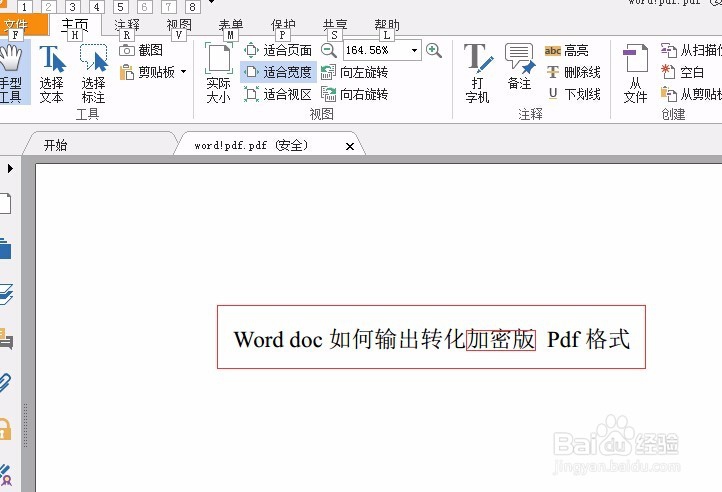The width and height of the screenshot is (722, 492).
Task: Open the signatures panel in sidebar
Action: tap(6, 474)
